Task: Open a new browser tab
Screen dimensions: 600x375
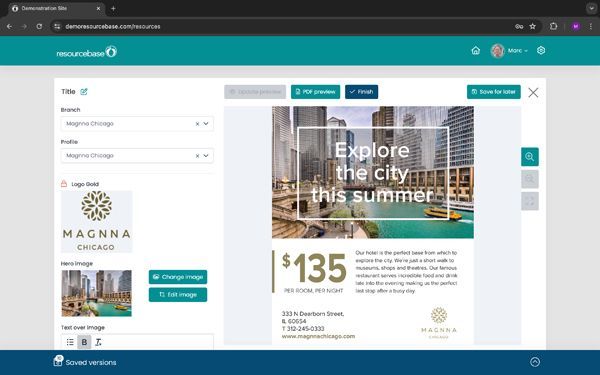Action: coord(113,8)
